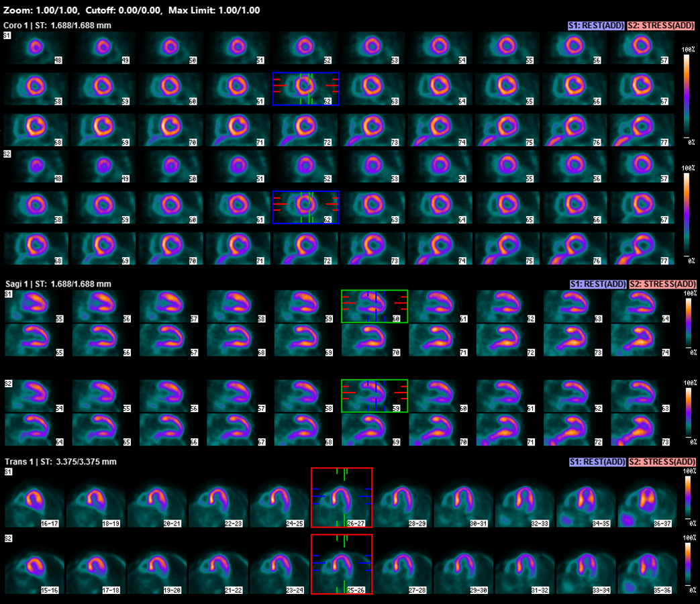Select S1: REST(ADD) tag in Sagi panel
The width and height of the screenshot is (700, 604).
click(x=595, y=284)
